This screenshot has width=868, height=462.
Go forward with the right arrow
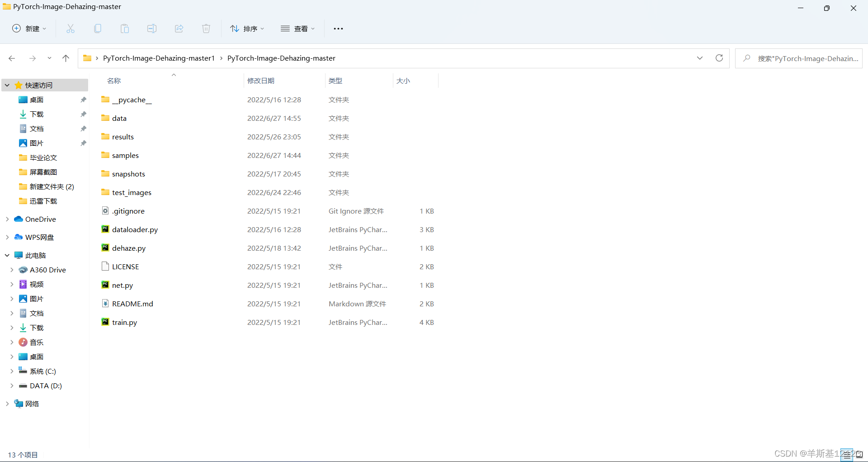click(33, 58)
